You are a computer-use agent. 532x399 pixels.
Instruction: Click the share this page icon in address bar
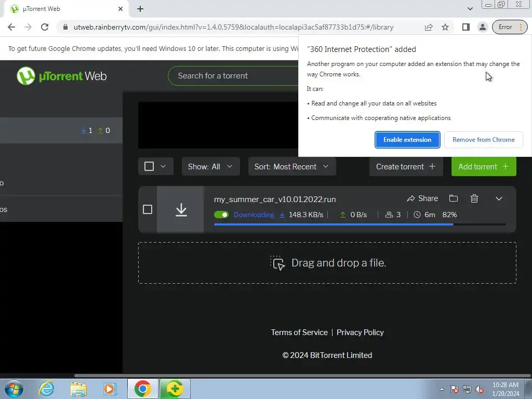pos(429,27)
